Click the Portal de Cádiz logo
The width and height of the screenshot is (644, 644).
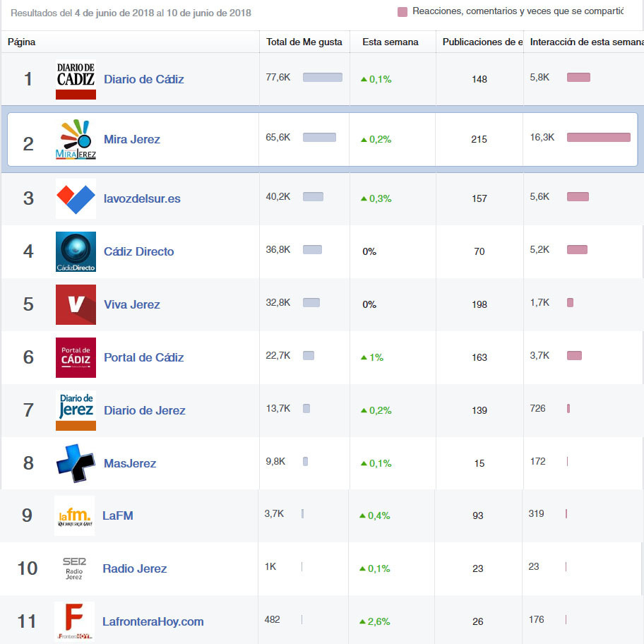[76, 357]
